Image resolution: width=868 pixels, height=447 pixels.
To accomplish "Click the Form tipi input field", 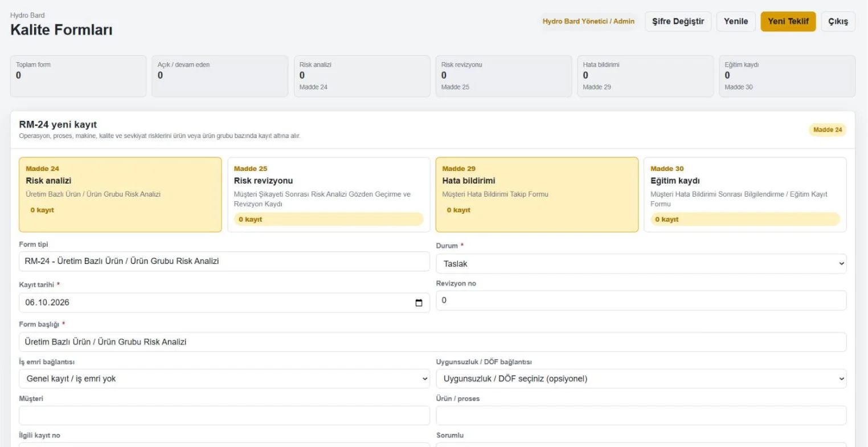I will (224, 261).
